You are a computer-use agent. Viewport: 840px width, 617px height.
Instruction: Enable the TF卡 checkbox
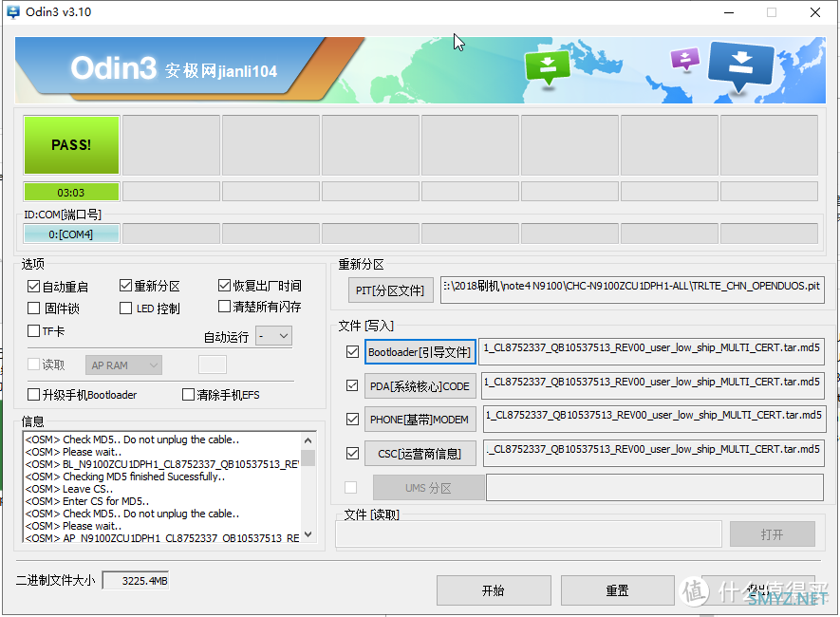click(x=34, y=331)
